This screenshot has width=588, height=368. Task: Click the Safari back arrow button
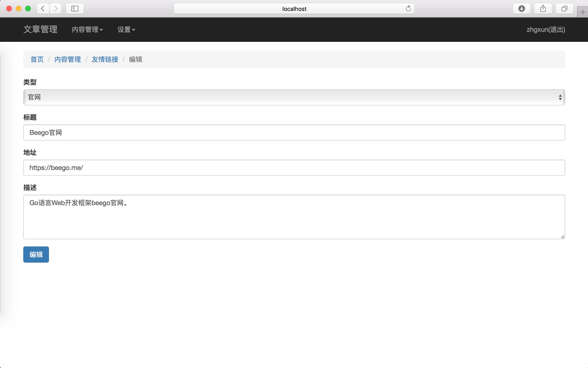tap(43, 9)
